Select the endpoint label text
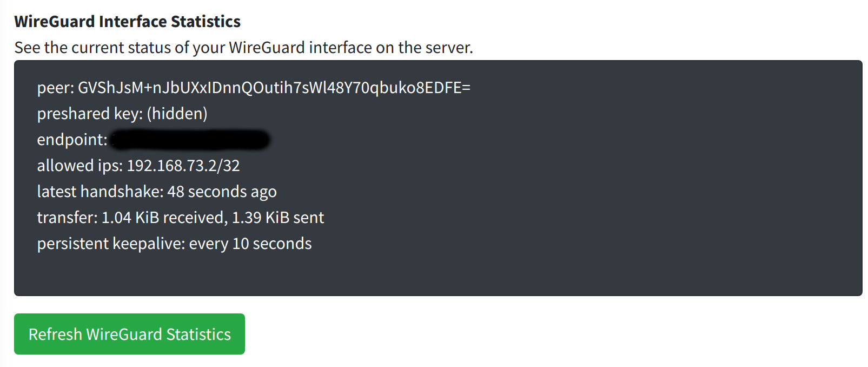 (x=70, y=139)
